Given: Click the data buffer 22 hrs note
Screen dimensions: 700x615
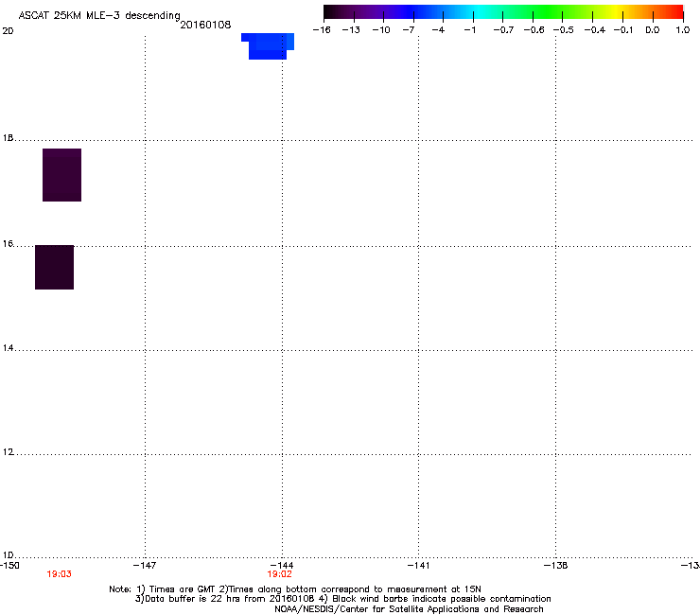Looking at the screenshot, I should point(342,599).
